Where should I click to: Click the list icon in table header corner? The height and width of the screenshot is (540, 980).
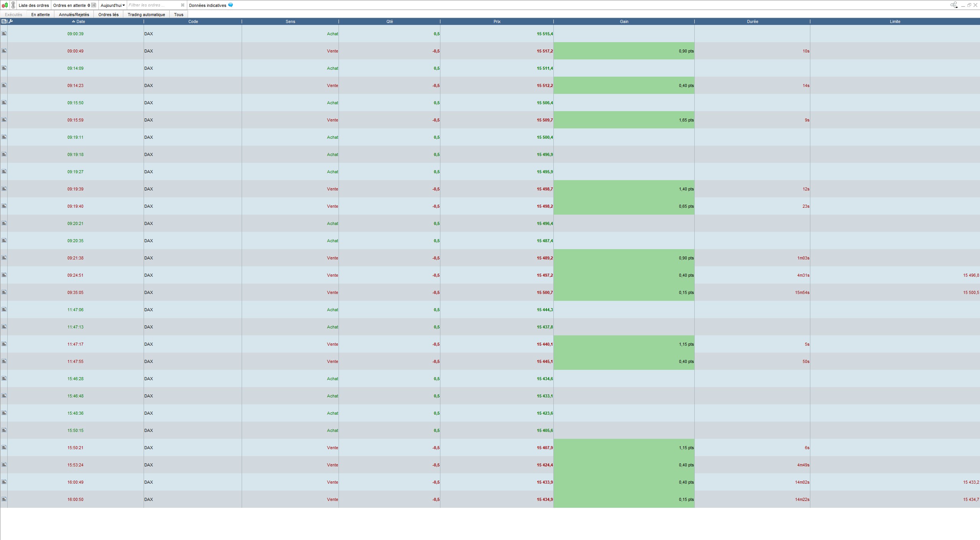[x=4, y=21]
